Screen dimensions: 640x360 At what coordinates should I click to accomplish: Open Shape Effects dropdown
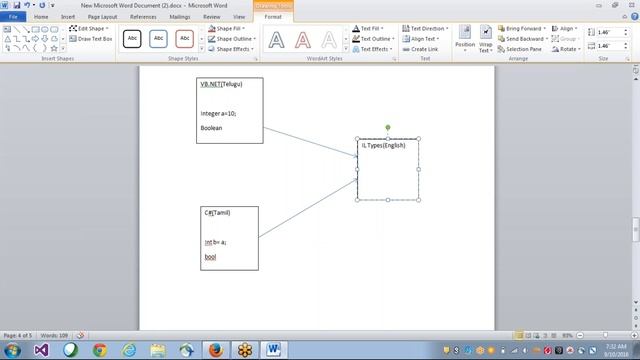coord(231,49)
